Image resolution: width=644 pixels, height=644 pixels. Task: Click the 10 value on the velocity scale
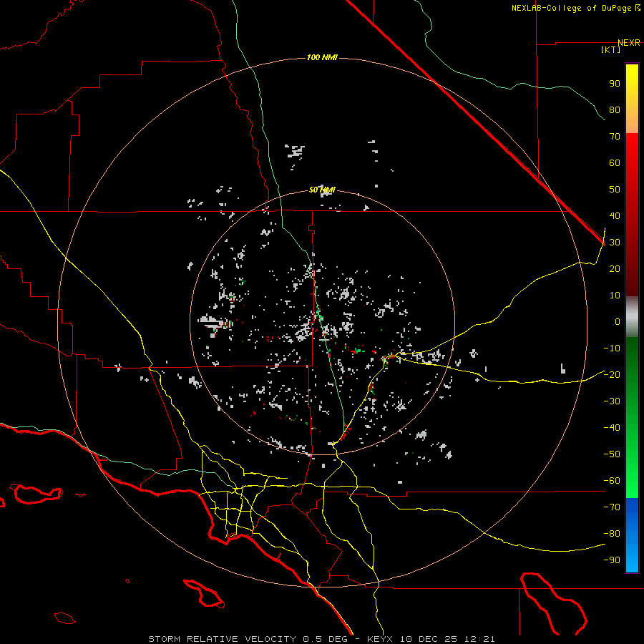coord(615,296)
